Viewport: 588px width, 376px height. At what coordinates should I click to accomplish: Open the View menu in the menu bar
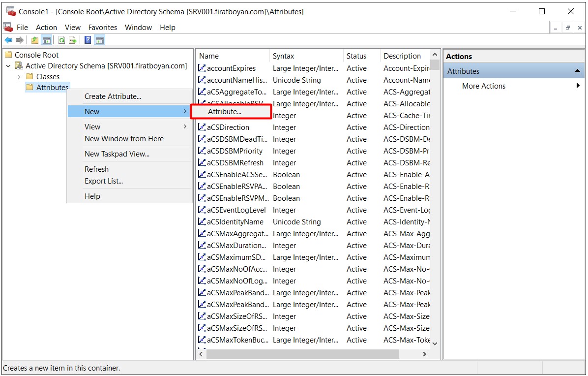[72, 28]
